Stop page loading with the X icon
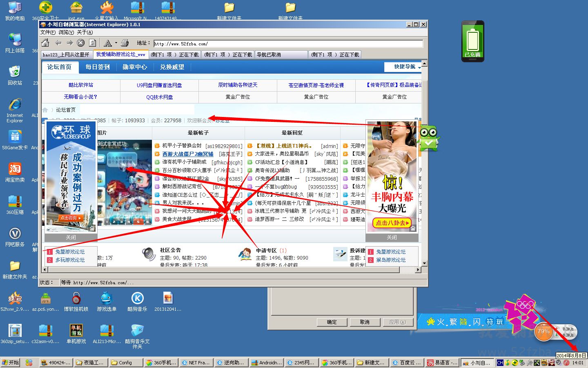This screenshot has height=368, width=588. (81, 43)
